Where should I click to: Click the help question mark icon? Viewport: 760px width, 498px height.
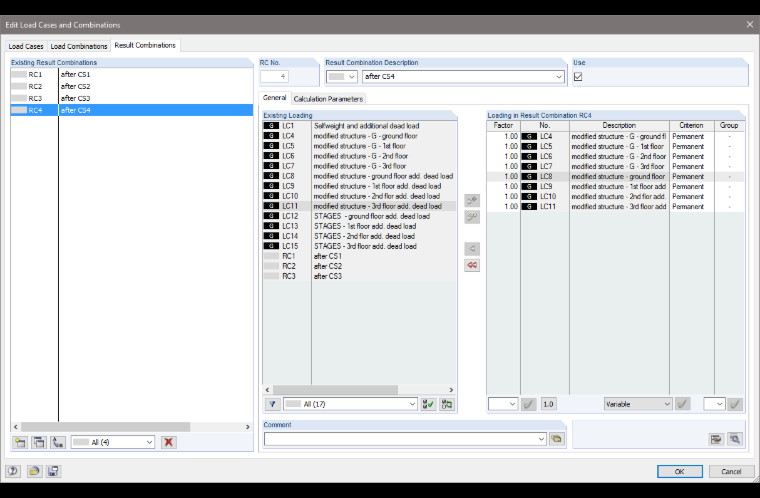[x=13, y=471]
